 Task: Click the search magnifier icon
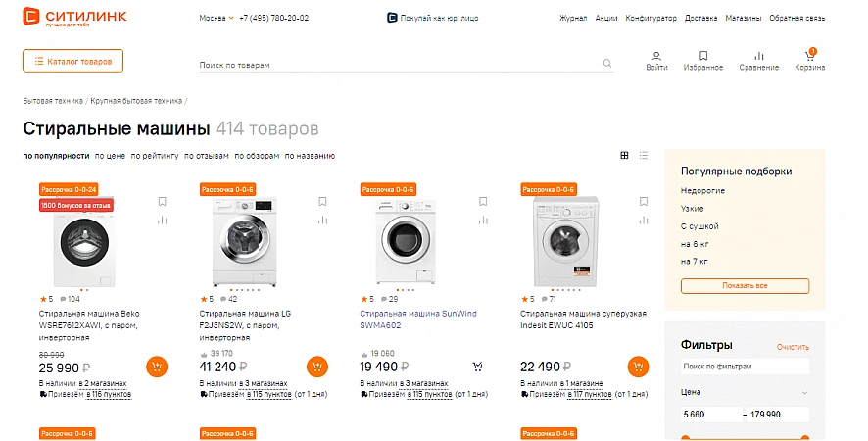pyautogui.click(x=607, y=63)
